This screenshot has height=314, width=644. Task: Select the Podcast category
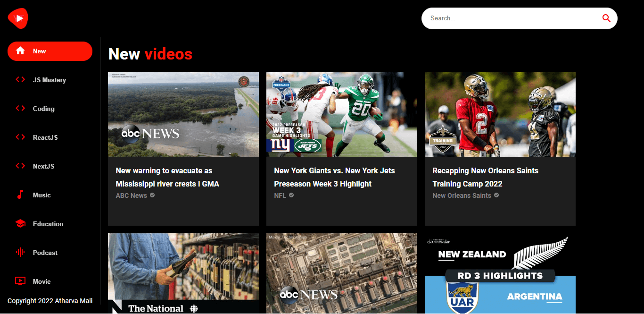click(x=50, y=253)
